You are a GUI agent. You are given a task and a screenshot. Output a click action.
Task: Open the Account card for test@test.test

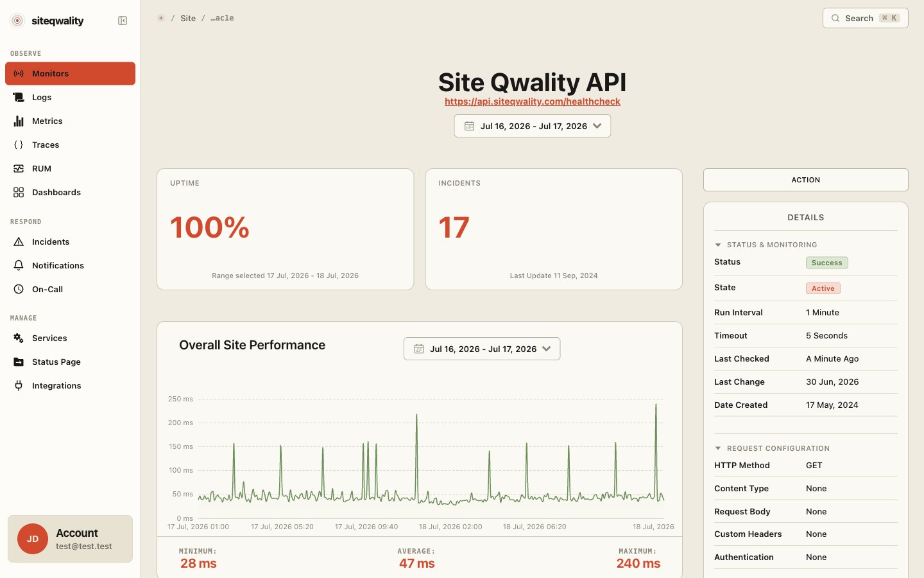pyautogui.click(x=70, y=539)
